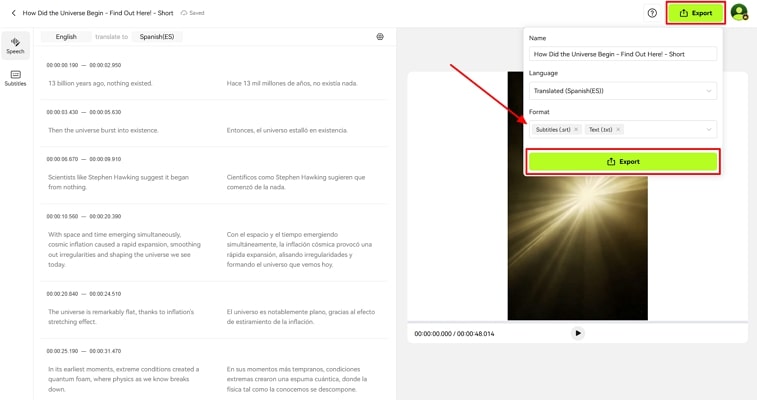
Task: Open the Subtitles panel in sidebar
Action: [15, 78]
